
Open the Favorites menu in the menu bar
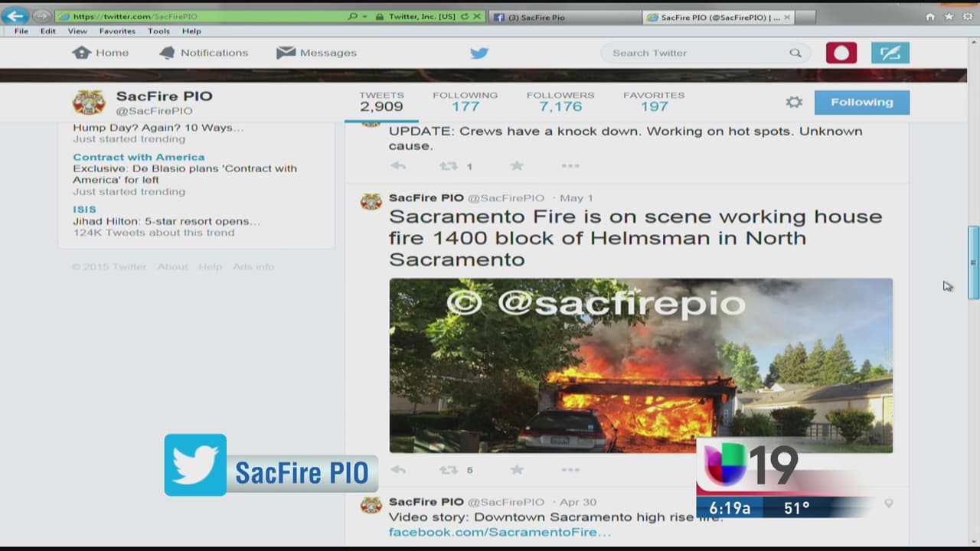coord(117,31)
